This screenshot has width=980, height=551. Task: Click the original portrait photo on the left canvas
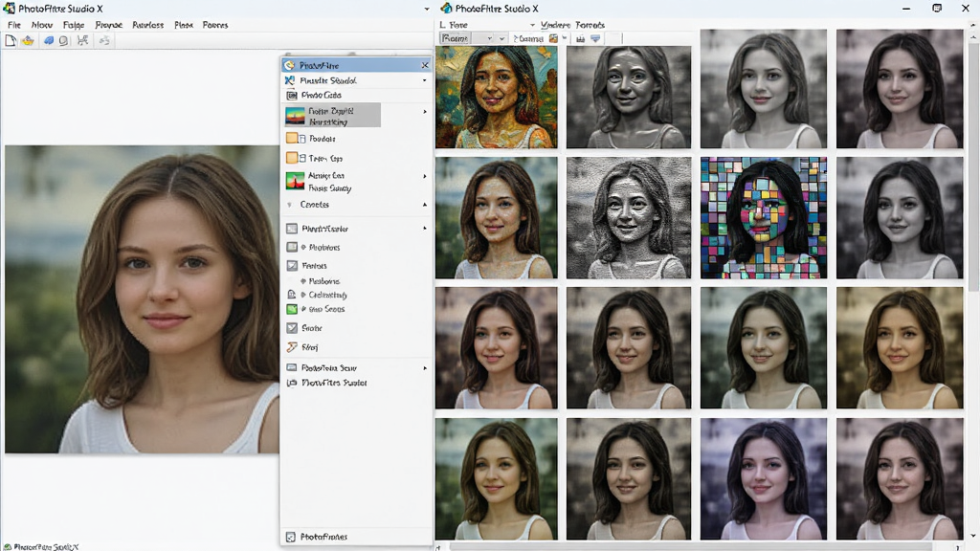(142, 299)
